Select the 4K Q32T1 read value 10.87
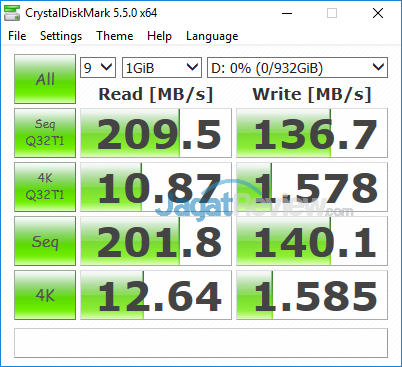Screen dimensions: 402x367 coord(156,187)
